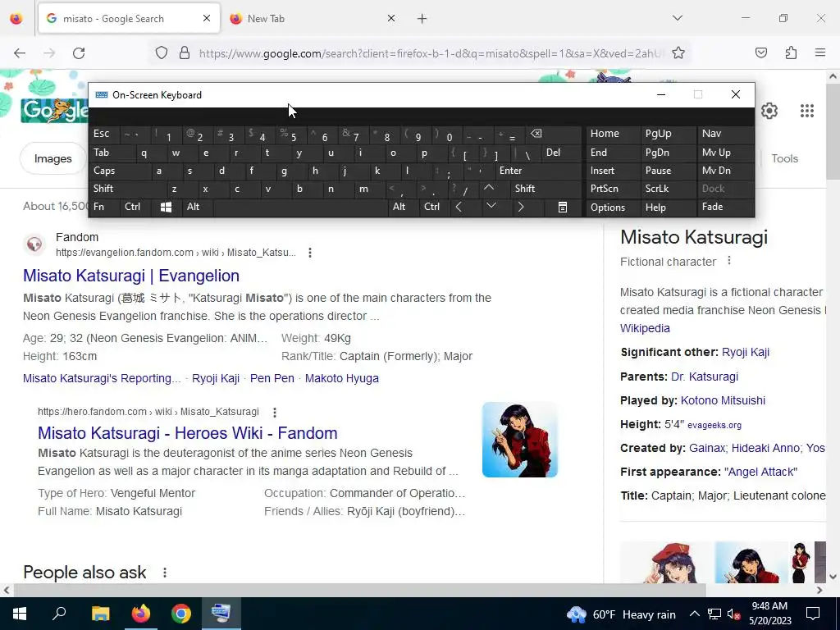The width and height of the screenshot is (840, 630).
Task: Open Firefox Pocket save icon
Action: tap(760, 52)
